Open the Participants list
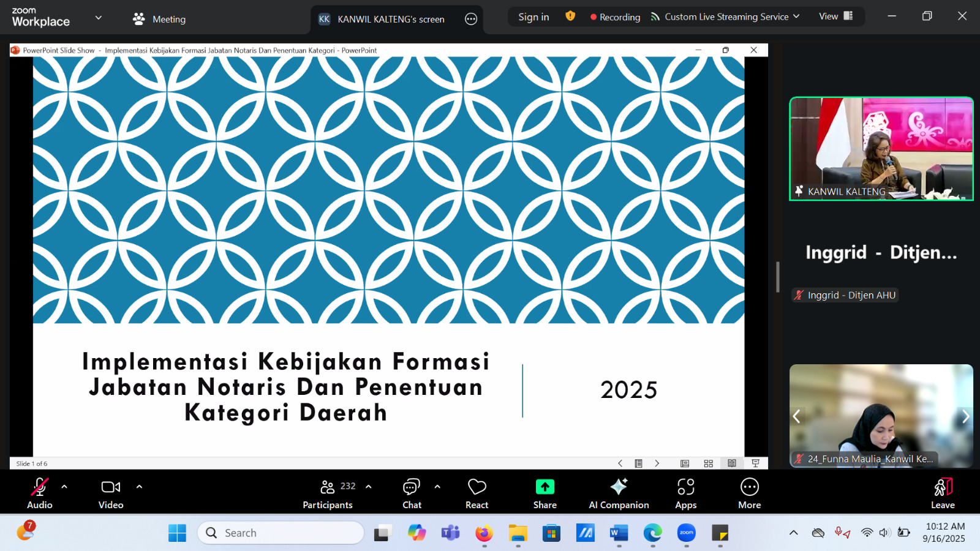 point(328,493)
